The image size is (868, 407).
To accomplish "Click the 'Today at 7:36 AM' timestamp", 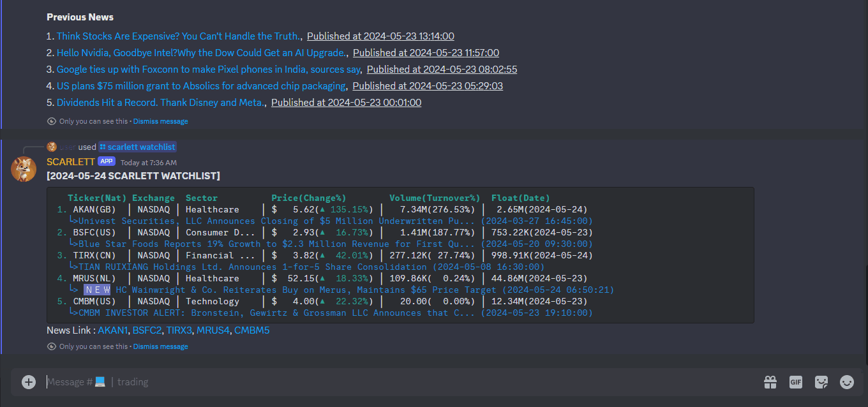I will pos(148,163).
